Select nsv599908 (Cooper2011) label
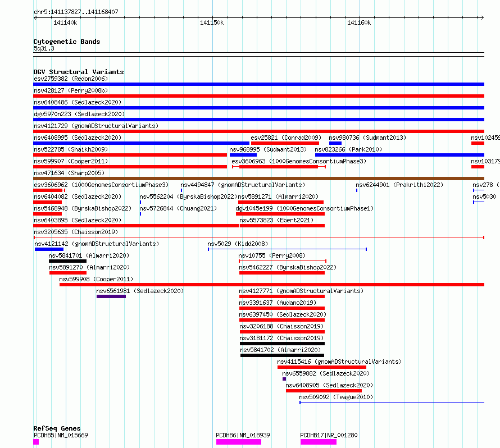 click(96, 279)
